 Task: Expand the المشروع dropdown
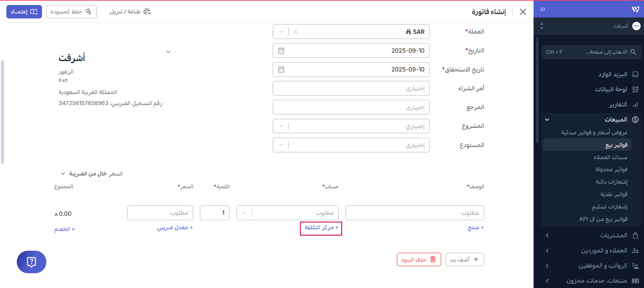pos(281,126)
